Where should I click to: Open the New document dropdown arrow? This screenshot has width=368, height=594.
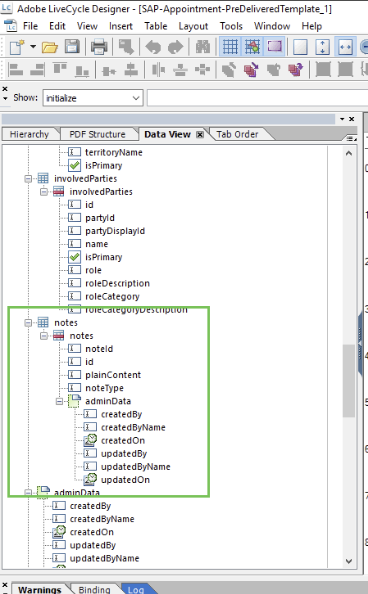[x=33, y=47]
